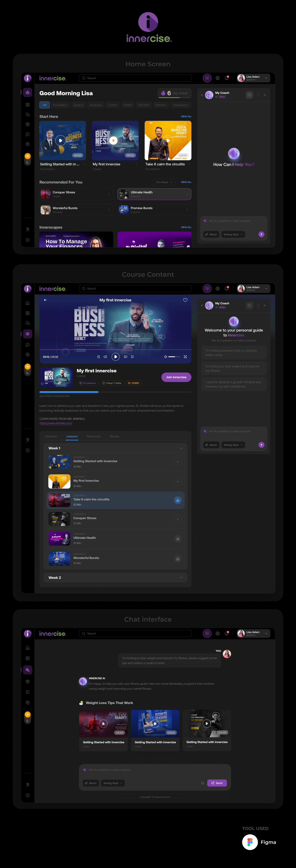Viewport: 296px width, 868px height.
Task: Click the speaker volume icon in video player
Action: pyautogui.click(x=165, y=357)
